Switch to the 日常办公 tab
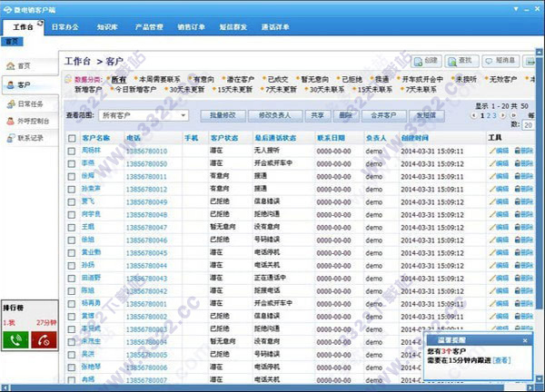Screen dimensions: 545x392 click(65, 26)
